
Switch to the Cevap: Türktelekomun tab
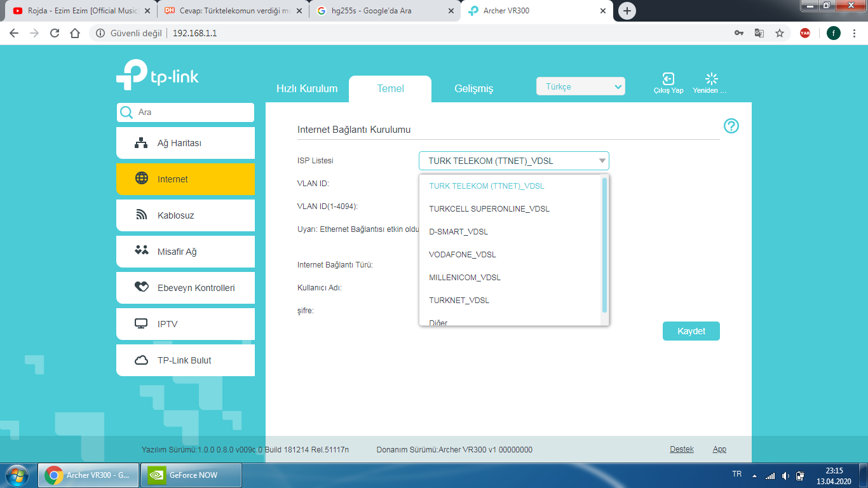pyautogui.click(x=233, y=11)
